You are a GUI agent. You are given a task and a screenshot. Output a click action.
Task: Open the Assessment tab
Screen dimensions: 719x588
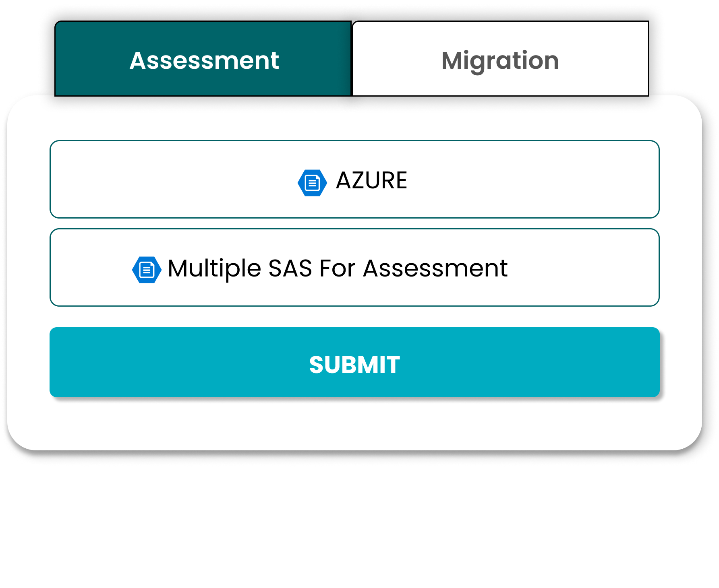pos(203,59)
